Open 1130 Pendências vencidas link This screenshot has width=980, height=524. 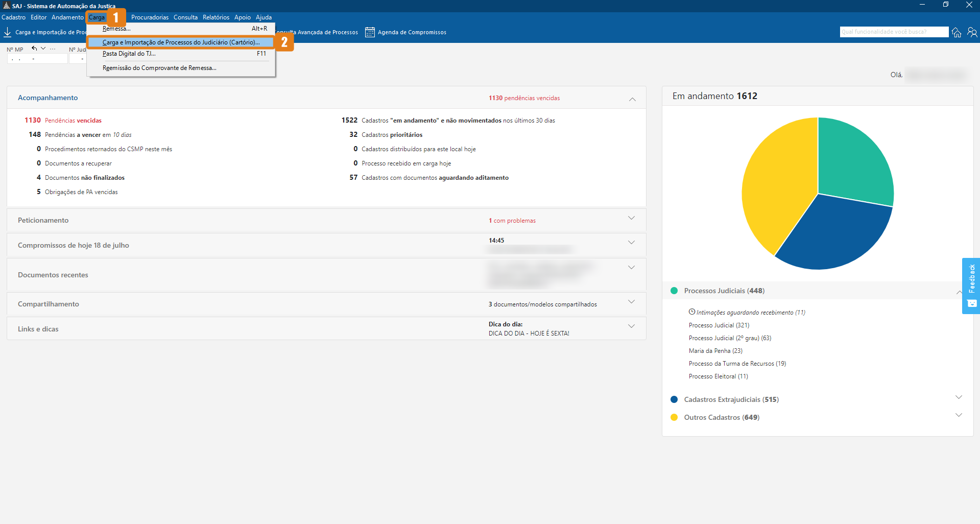pos(63,121)
